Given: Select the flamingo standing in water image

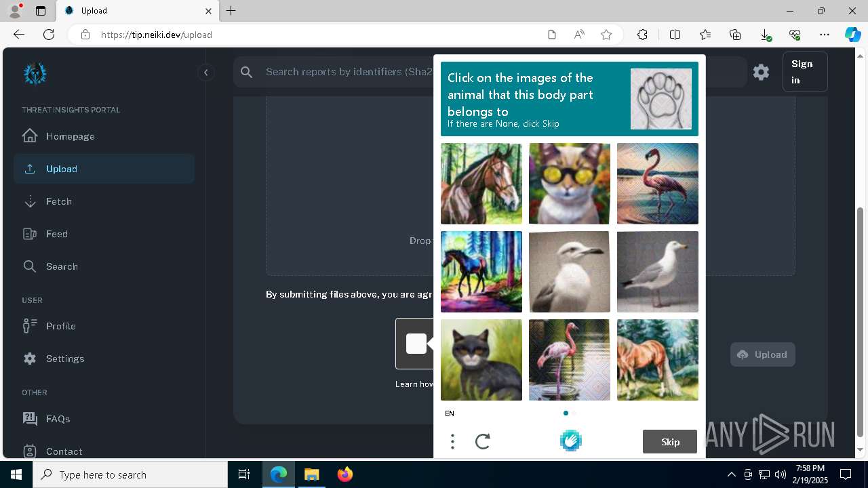Looking at the screenshot, I should coord(658,184).
